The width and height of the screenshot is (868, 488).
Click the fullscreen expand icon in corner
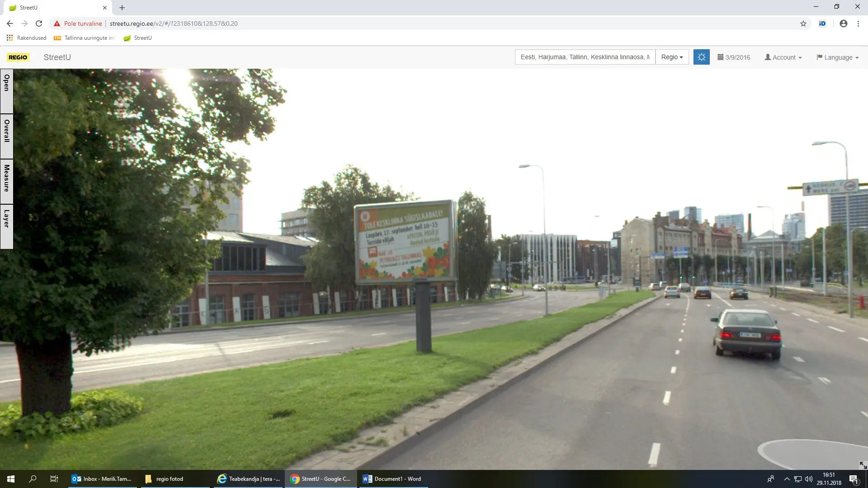(x=863, y=465)
